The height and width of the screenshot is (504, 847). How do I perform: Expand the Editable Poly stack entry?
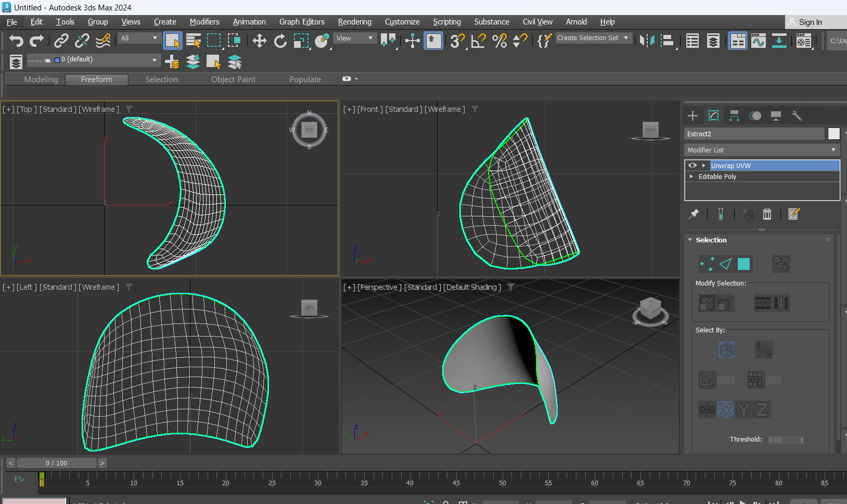tap(691, 176)
